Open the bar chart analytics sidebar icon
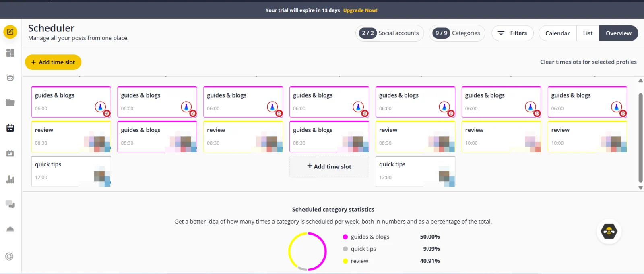 click(x=10, y=179)
